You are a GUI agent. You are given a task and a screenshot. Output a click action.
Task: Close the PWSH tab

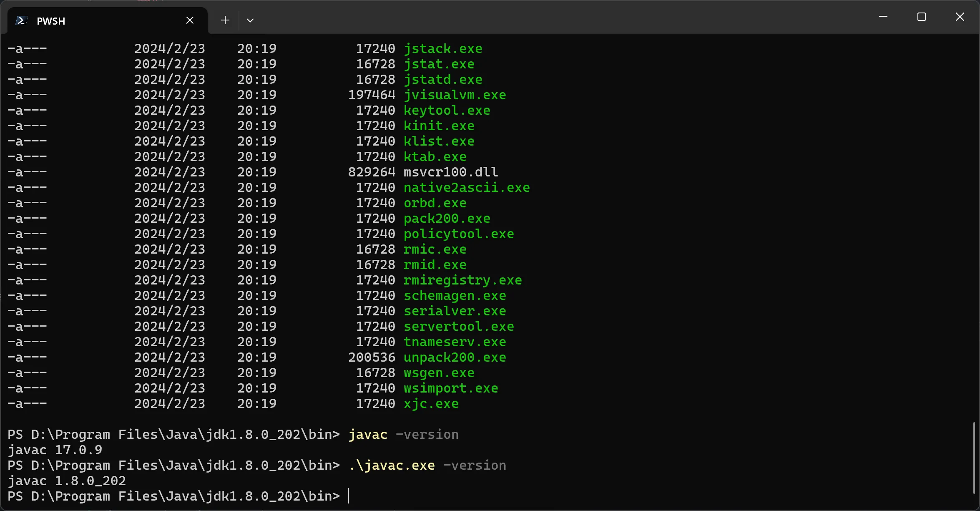click(x=190, y=20)
